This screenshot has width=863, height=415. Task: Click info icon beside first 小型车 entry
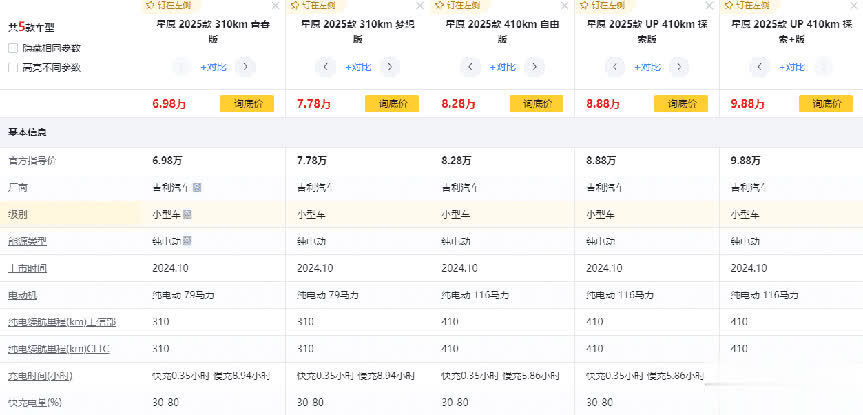click(188, 214)
